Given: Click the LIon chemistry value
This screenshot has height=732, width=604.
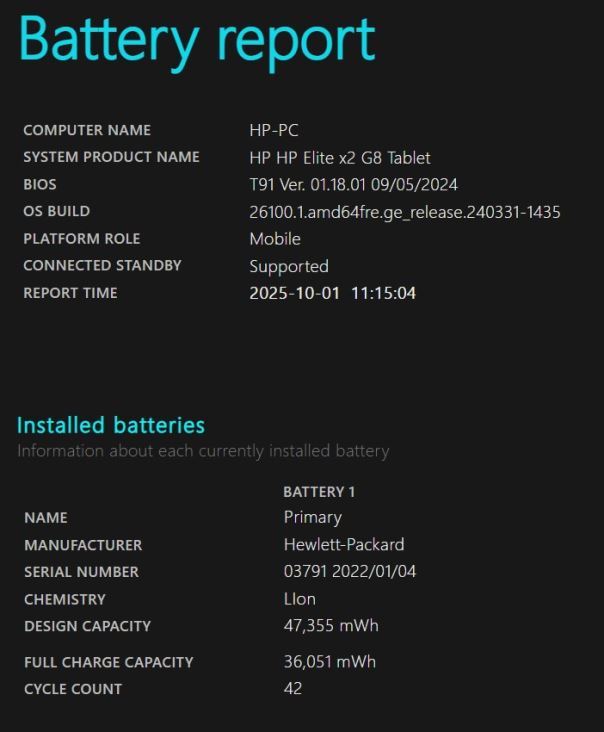Looking at the screenshot, I should tap(300, 599).
